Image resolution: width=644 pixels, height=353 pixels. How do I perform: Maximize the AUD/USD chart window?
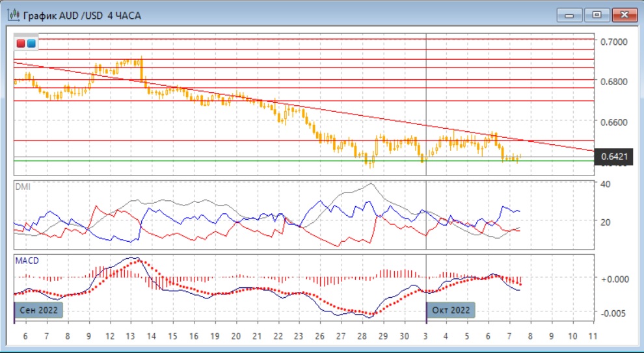[x=595, y=14]
